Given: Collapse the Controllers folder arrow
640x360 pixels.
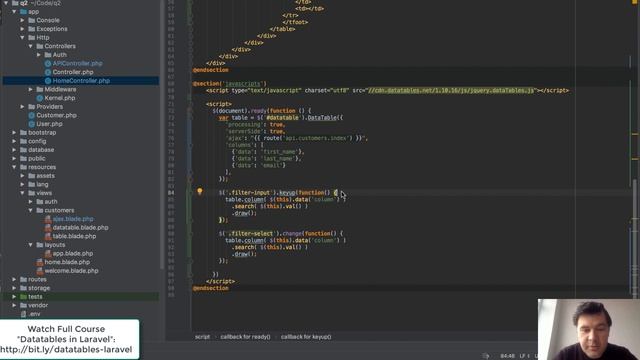Looking at the screenshot, I should [31, 46].
